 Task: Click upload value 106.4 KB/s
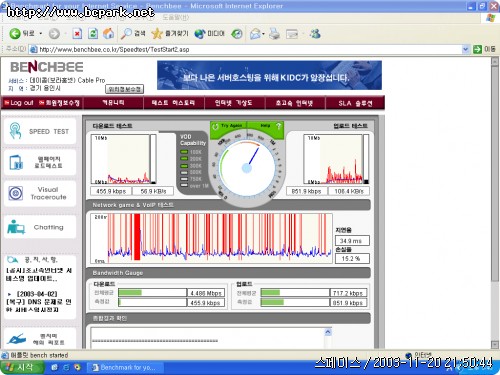pyautogui.click(x=349, y=191)
